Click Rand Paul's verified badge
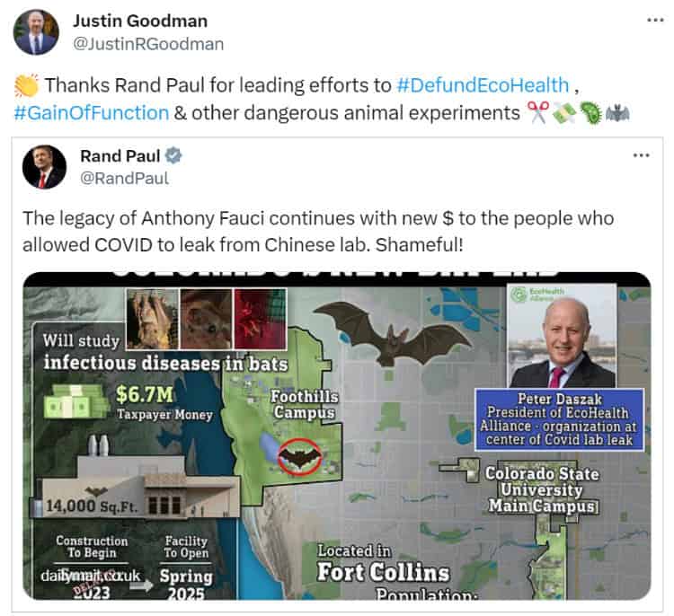 173,155
